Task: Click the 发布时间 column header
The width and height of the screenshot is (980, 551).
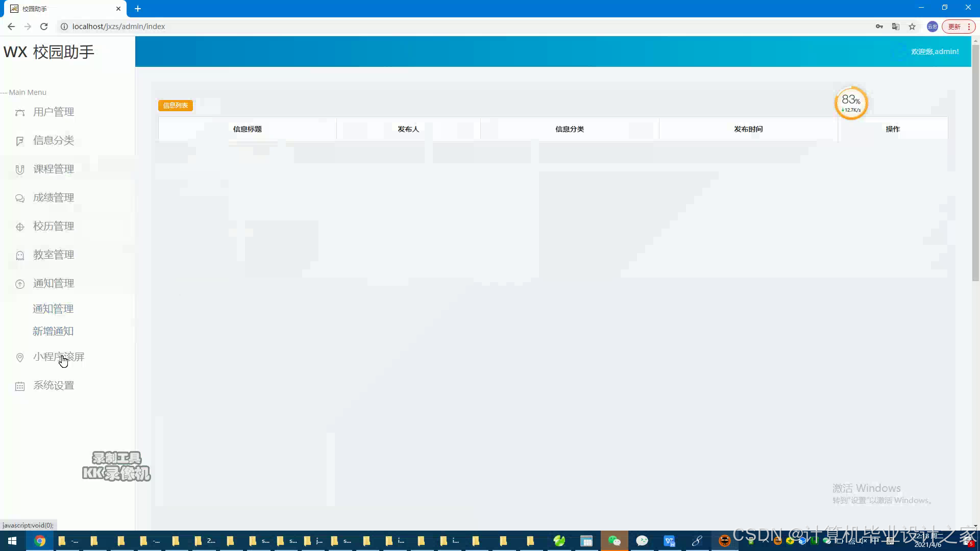Action: tap(748, 129)
